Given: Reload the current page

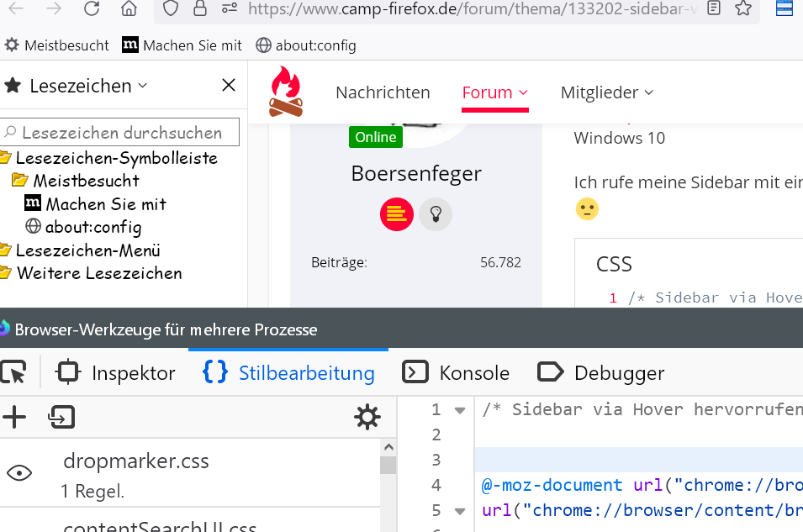Looking at the screenshot, I should 92,9.
